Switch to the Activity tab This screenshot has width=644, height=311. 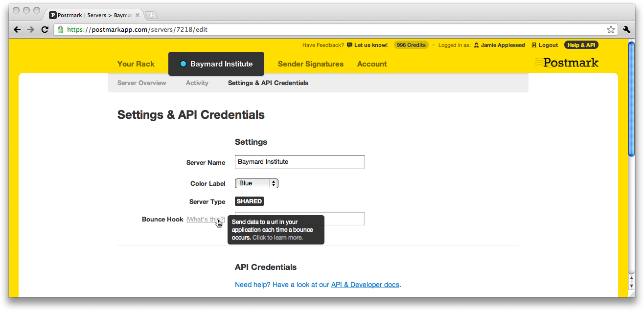tap(197, 83)
